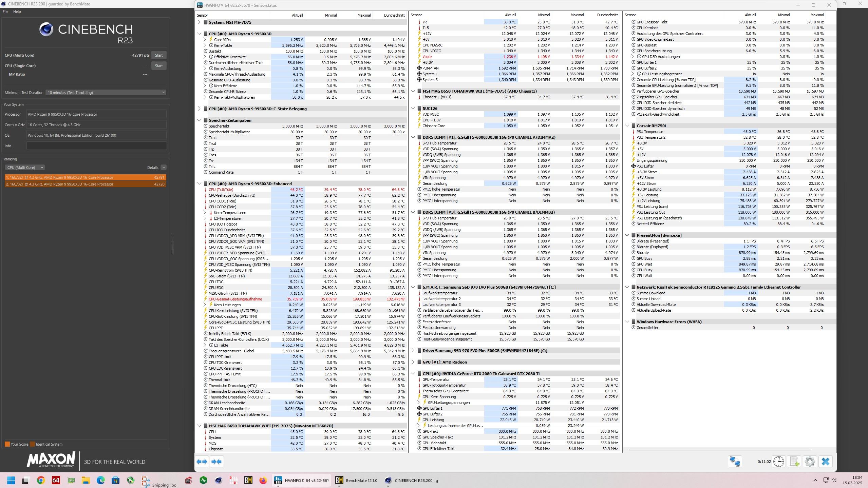Open Minimum Test Duration dropdown
The width and height of the screenshot is (868, 488).
106,93
